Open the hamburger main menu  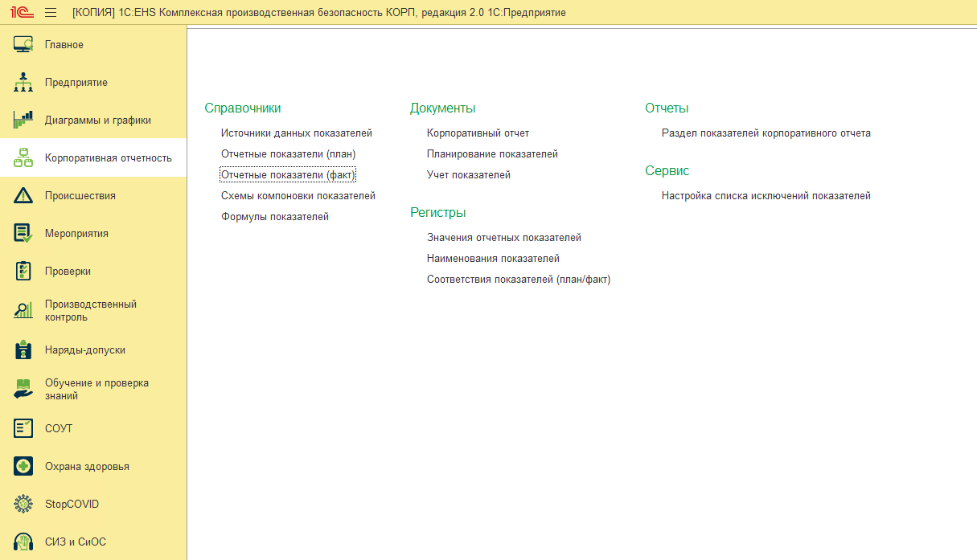(51, 12)
